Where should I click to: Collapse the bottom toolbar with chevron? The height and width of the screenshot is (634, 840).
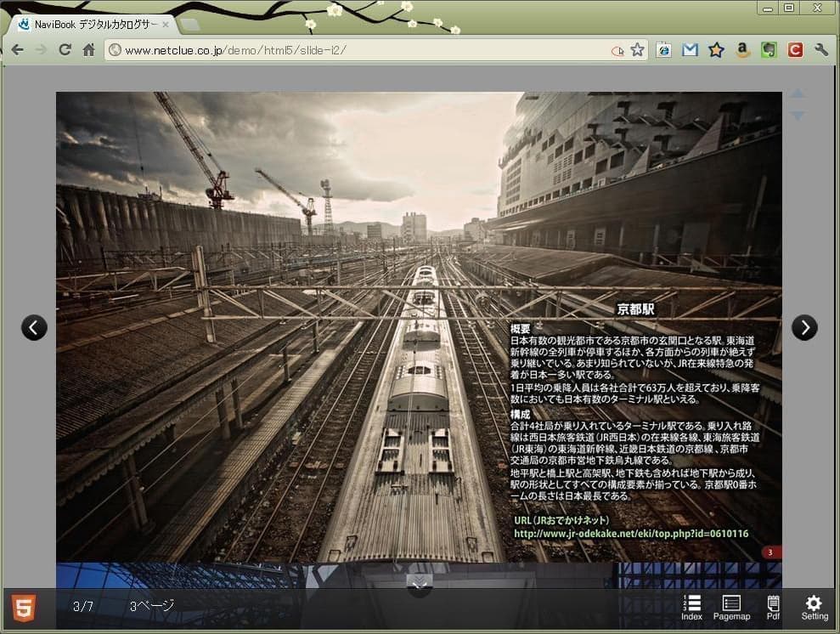pyautogui.click(x=420, y=582)
